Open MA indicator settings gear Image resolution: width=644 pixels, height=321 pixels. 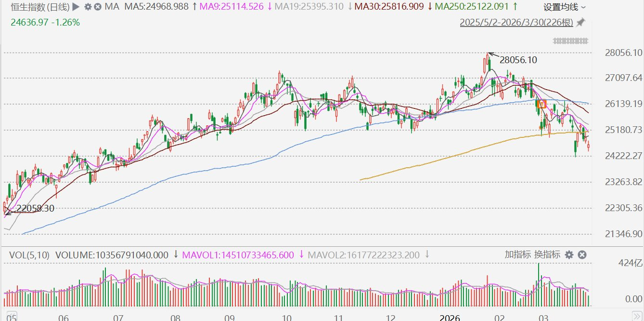(88, 7)
